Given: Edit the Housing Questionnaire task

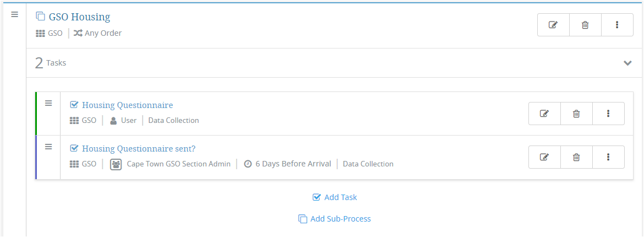Looking at the screenshot, I should click(x=544, y=114).
